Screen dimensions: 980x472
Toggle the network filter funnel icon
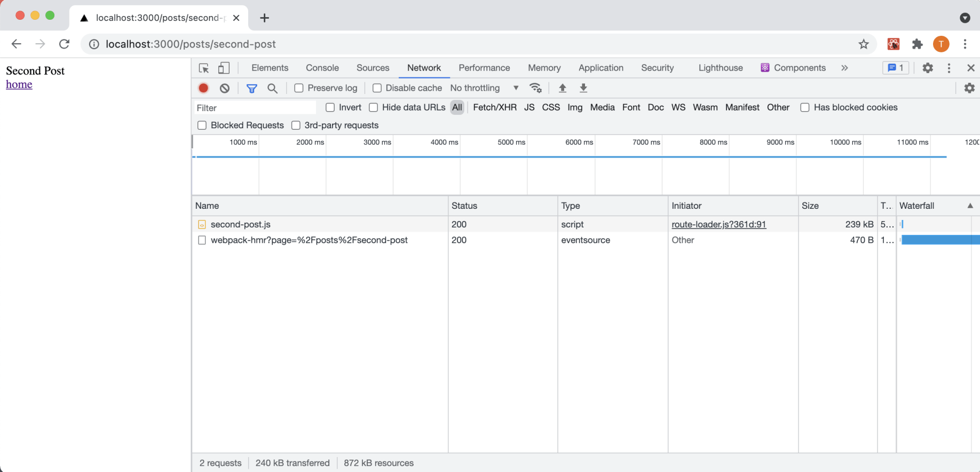pos(252,88)
